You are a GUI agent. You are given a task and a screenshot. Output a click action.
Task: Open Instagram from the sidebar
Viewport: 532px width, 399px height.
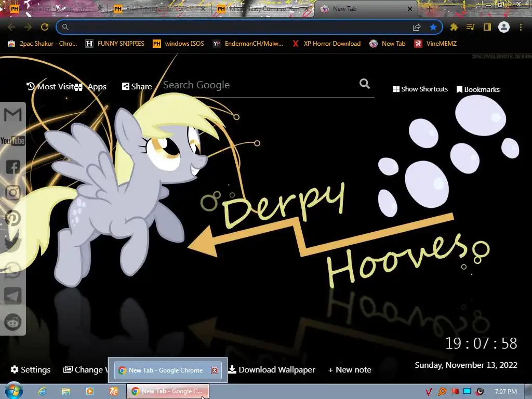click(x=13, y=192)
